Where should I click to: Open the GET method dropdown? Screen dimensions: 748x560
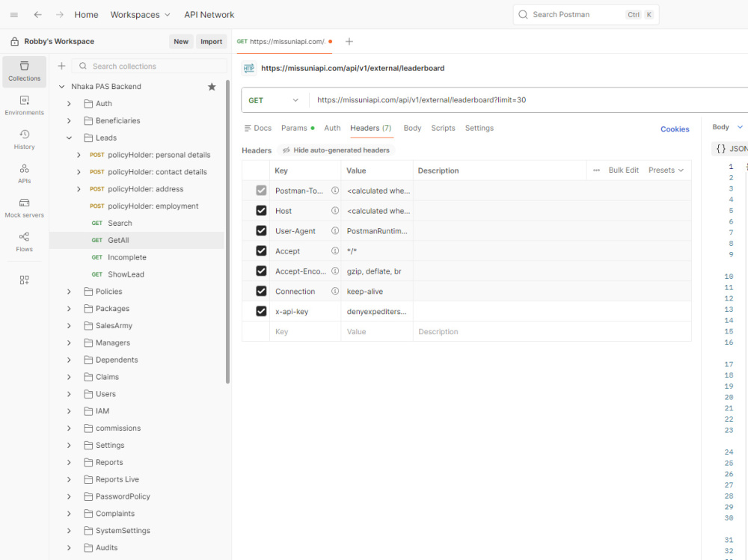click(274, 100)
